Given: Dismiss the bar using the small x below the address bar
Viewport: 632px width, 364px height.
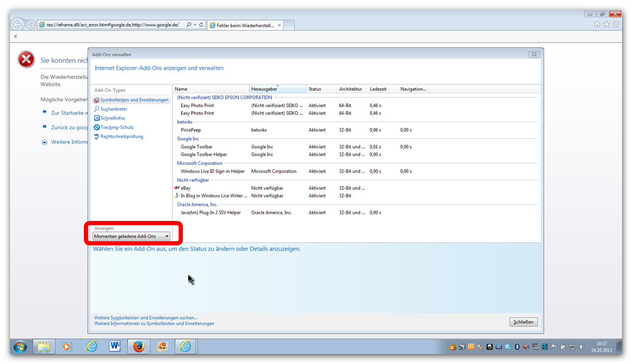Looking at the screenshot, I should [x=16, y=36].
